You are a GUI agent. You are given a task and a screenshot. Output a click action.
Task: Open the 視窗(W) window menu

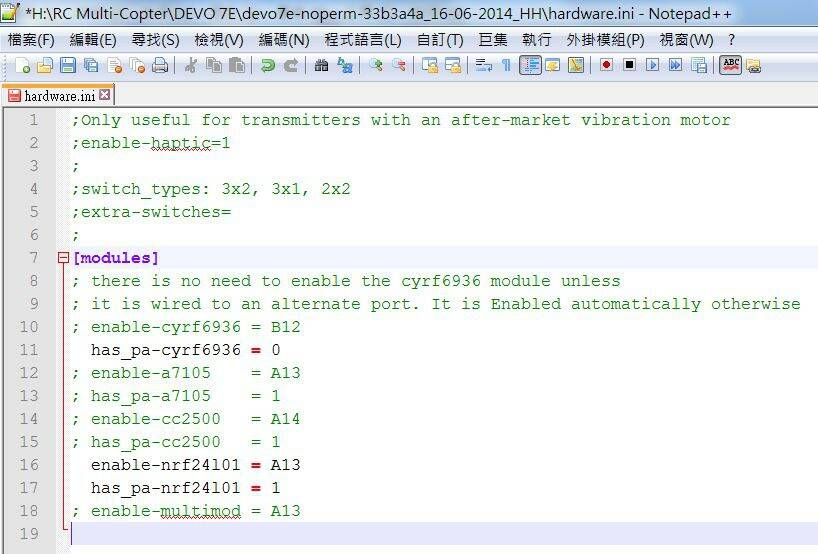[x=686, y=40]
